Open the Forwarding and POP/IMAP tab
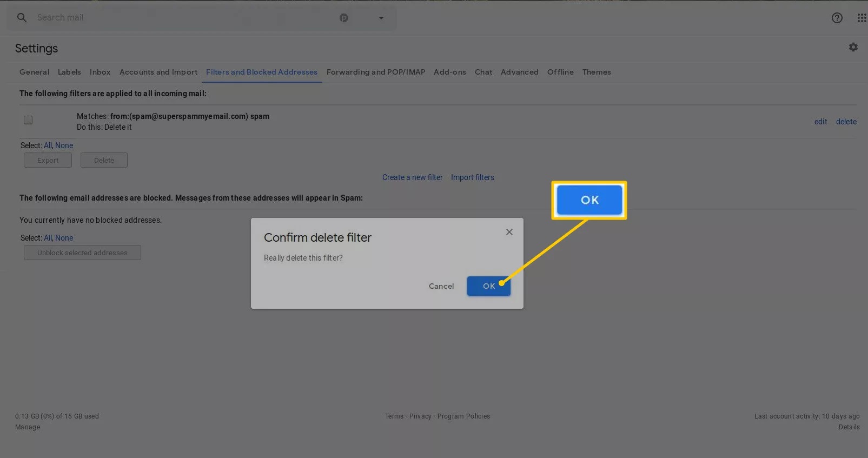 pyautogui.click(x=375, y=72)
